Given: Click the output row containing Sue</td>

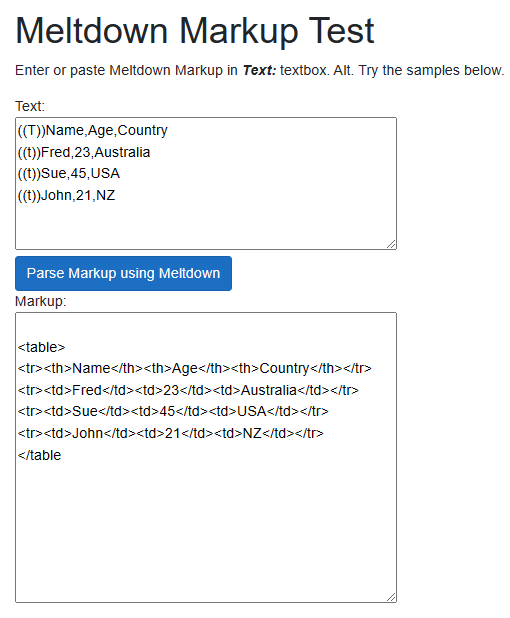Looking at the screenshot, I should click(x=173, y=411).
